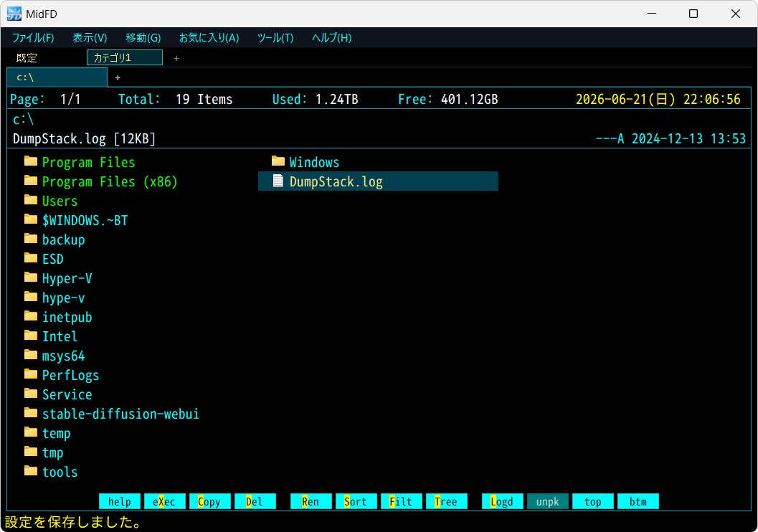Open the ファイル(F) menu
The width and height of the screenshot is (758, 532).
[x=33, y=38]
